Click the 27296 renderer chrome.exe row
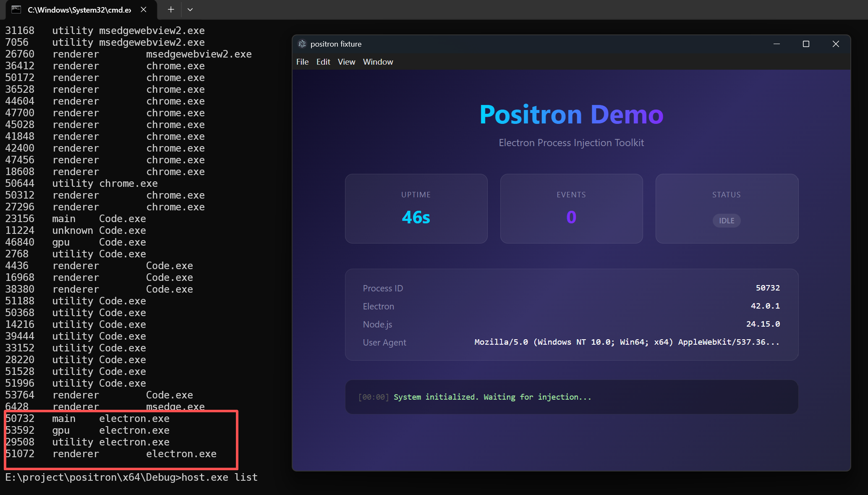This screenshot has width=868, height=495. (x=105, y=207)
